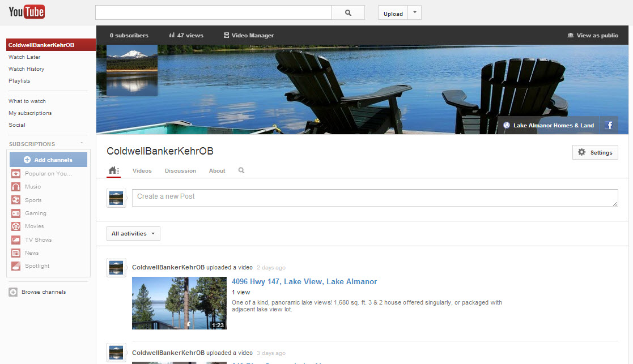Open Lake Almanor Homes & Land link
Image resolution: width=633 pixels, height=364 pixels.
(x=549, y=125)
